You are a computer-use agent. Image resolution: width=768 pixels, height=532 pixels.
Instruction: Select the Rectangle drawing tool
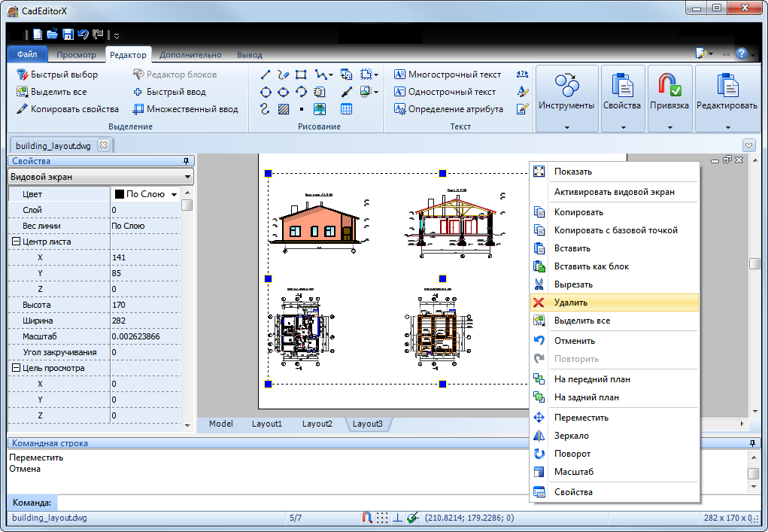(x=301, y=74)
